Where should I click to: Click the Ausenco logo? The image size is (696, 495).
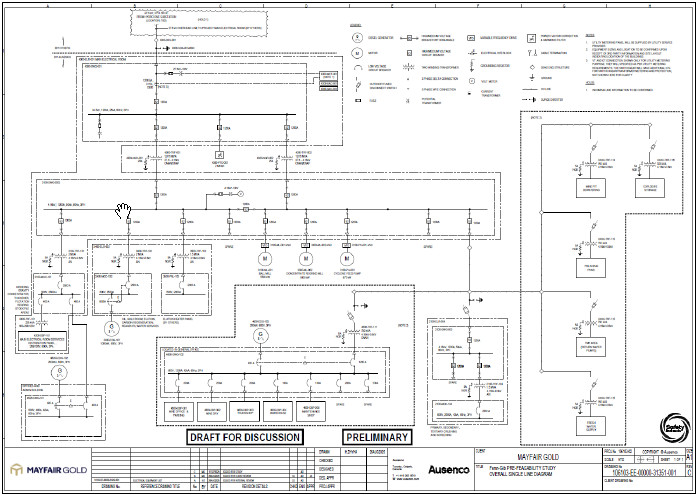point(449,469)
